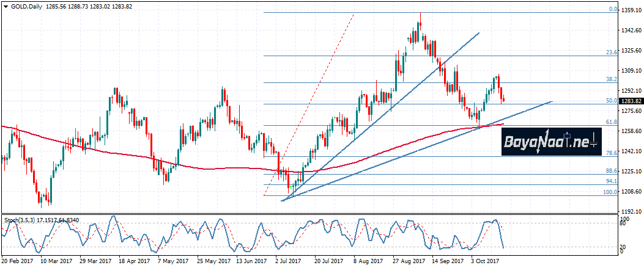
Task: Click the 1359.10 price on the axis
Action: 631,10
